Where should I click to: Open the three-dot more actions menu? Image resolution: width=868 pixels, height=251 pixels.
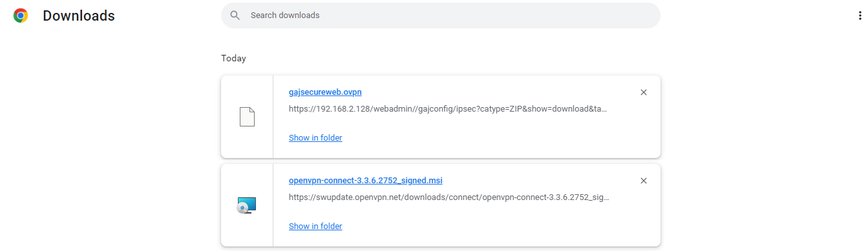[860, 16]
